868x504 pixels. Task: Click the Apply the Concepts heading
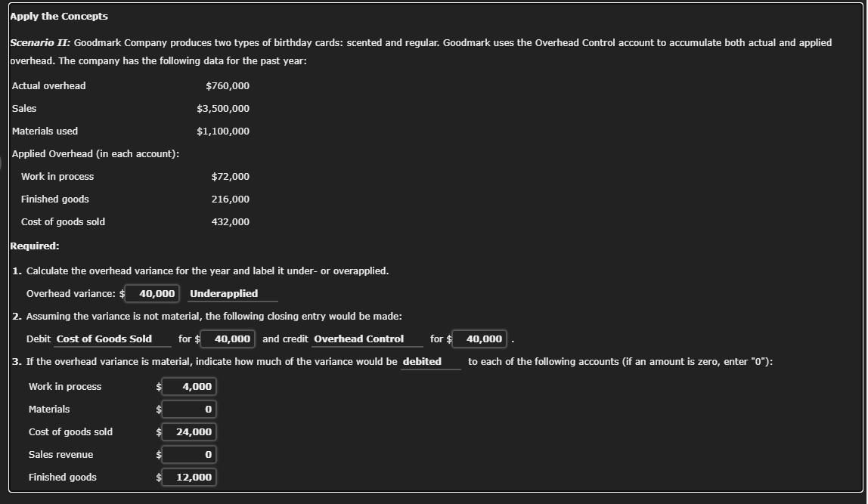click(x=57, y=16)
